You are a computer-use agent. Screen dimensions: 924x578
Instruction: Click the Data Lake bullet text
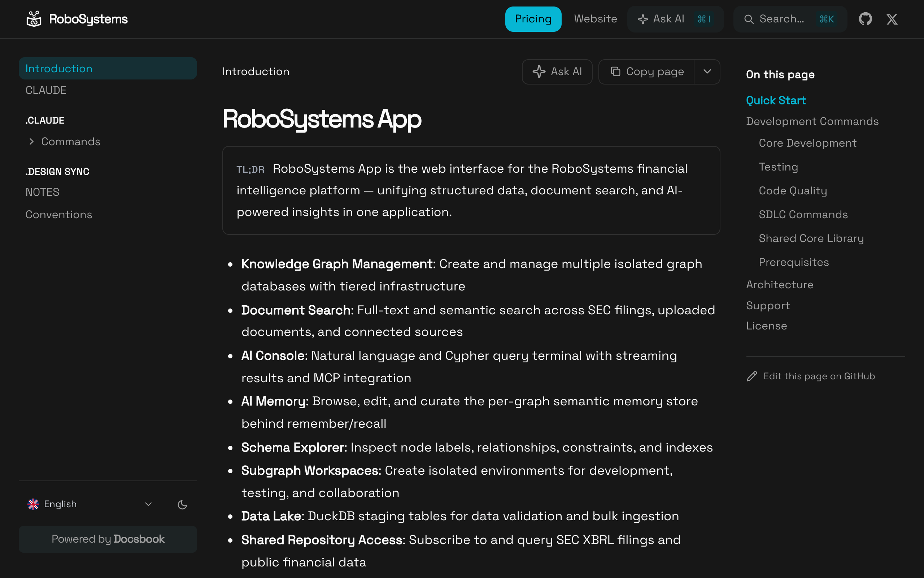coord(271,517)
